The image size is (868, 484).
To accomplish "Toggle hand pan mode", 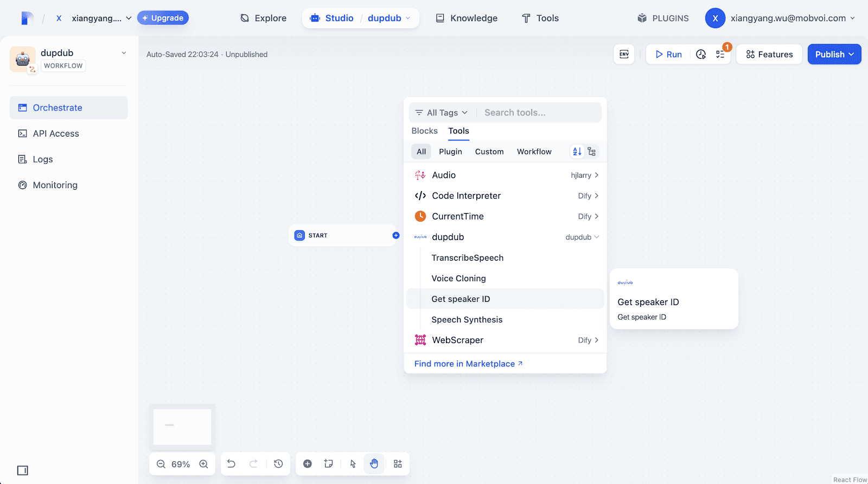I will click(x=374, y=463).
